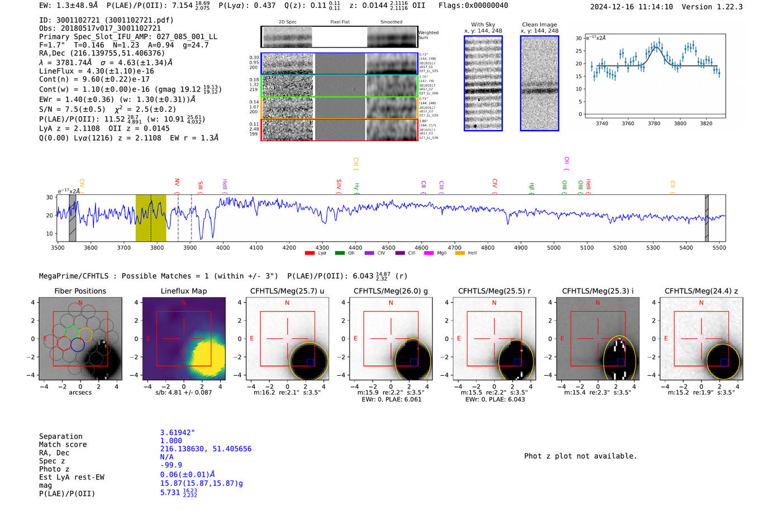The image size is (782, 532).
Task: Click the ID: 3001102721 (3001102721.pdf) line
Action: (106, 20)
